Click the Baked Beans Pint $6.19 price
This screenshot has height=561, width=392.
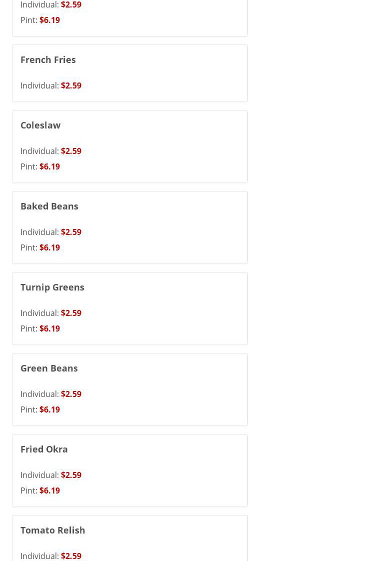tap(49, 247)
